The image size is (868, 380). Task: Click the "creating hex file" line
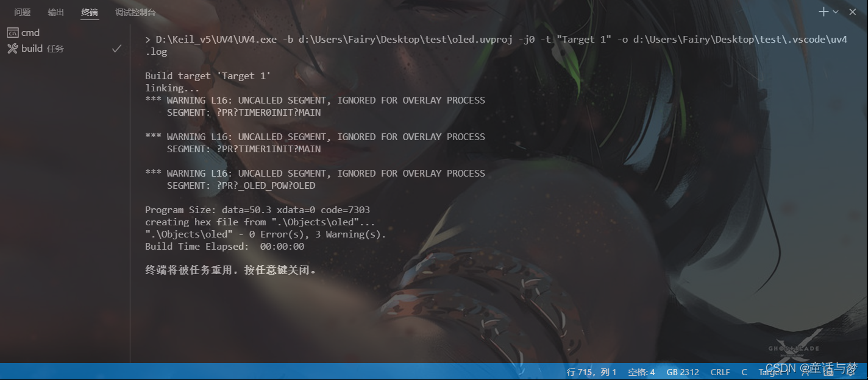[x=260, y=222]
